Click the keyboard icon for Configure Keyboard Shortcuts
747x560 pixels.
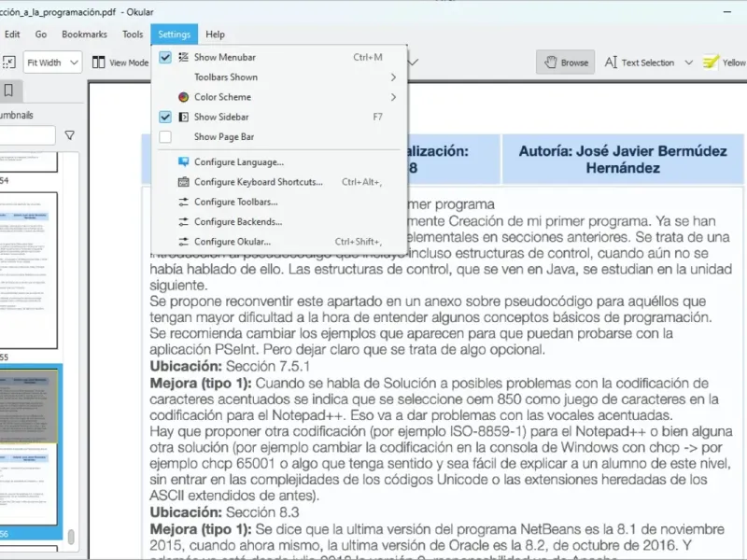[183, 182]
